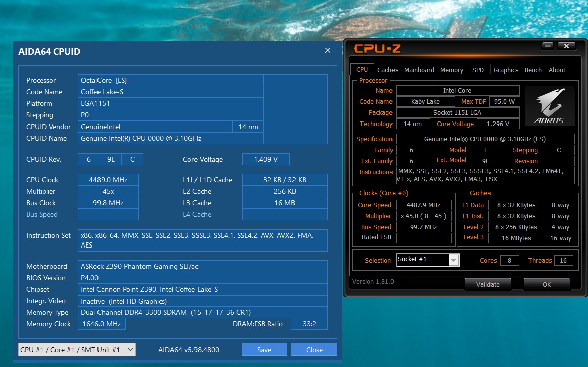Click the CPU-Z title logo
Screen dimensions: 588x367
coord(377,48)
